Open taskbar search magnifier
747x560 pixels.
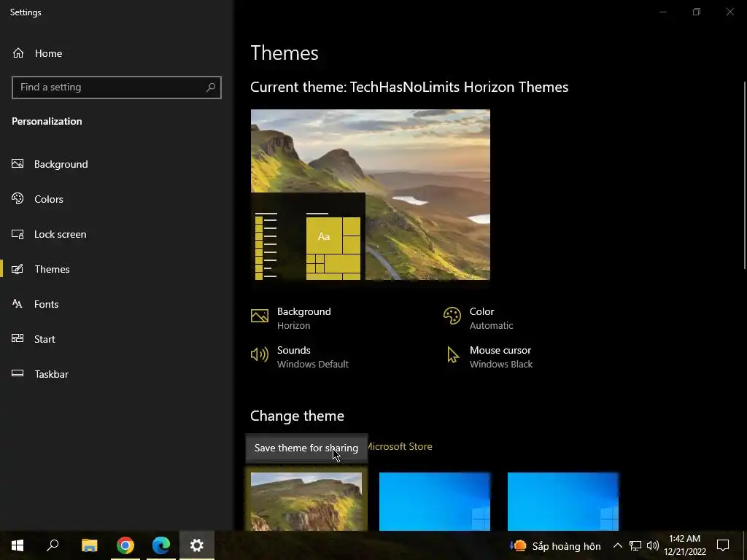point(53,545)
